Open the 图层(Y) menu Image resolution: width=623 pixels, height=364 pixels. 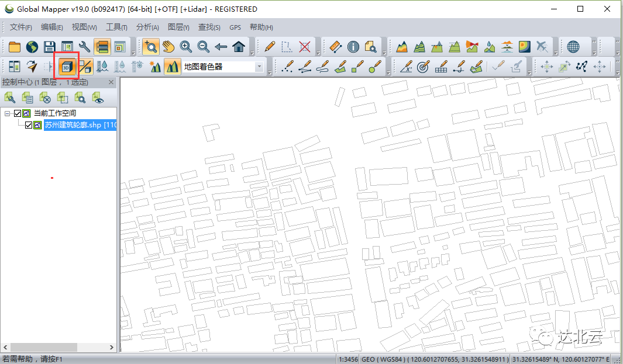178,27
